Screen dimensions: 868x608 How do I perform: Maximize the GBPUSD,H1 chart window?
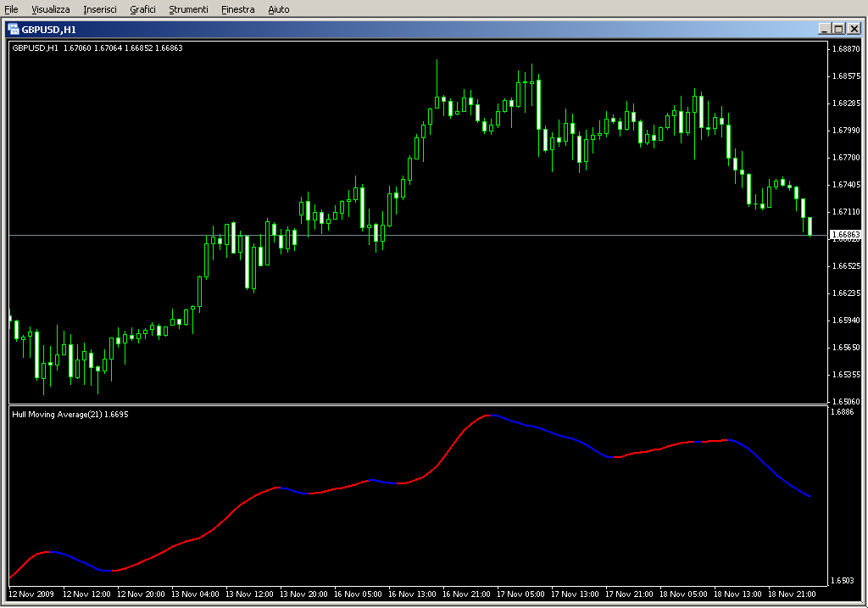coord(838,29)
